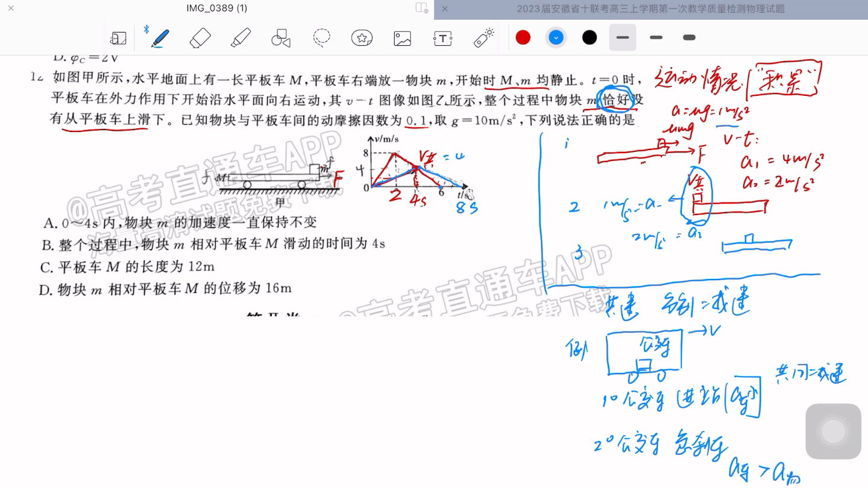Select the Eraser tool

200,37
